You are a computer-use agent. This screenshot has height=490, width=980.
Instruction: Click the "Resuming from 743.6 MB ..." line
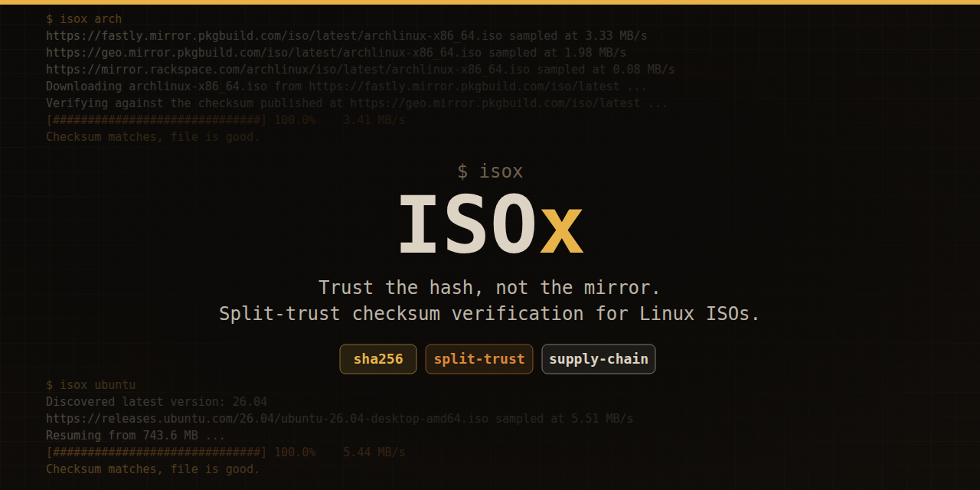pos(136,436)
